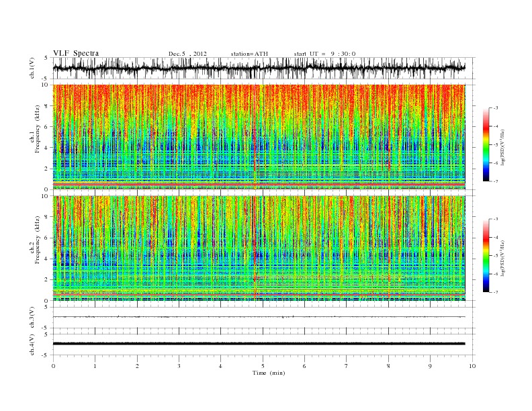Click the ch.1(V) waveform axis label

(32, 68)
